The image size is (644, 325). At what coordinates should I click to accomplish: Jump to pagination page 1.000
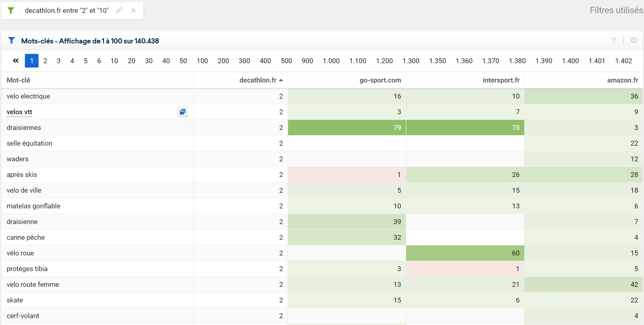[331, 61]
